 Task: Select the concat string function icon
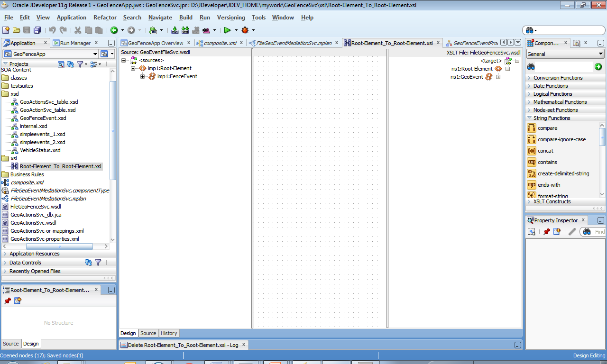point(531,151)
